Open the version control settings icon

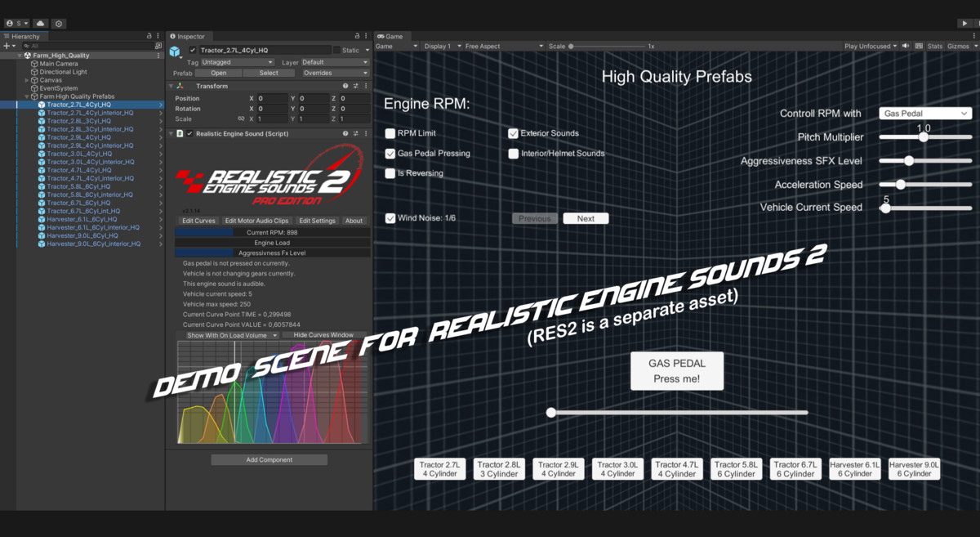coord(59,24)
